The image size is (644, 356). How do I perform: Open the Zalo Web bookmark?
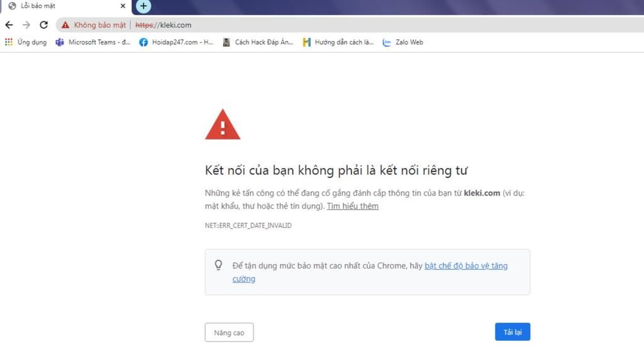coord(402,42)
